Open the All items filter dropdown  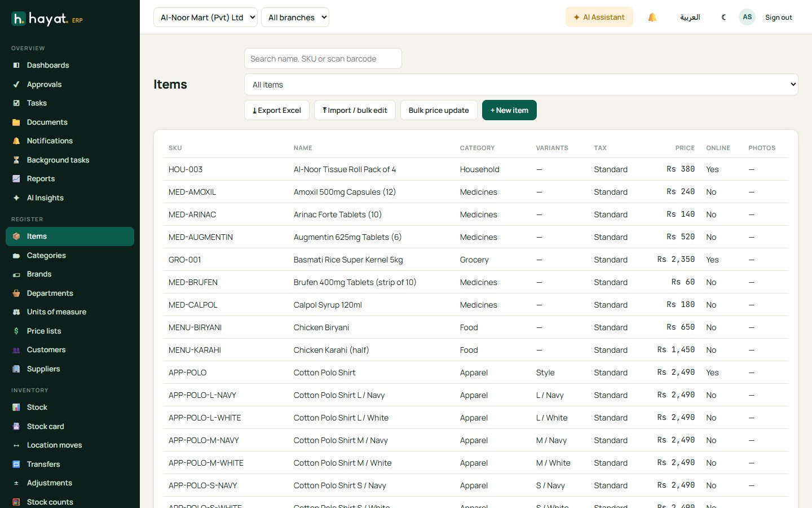tap(521, 85)
